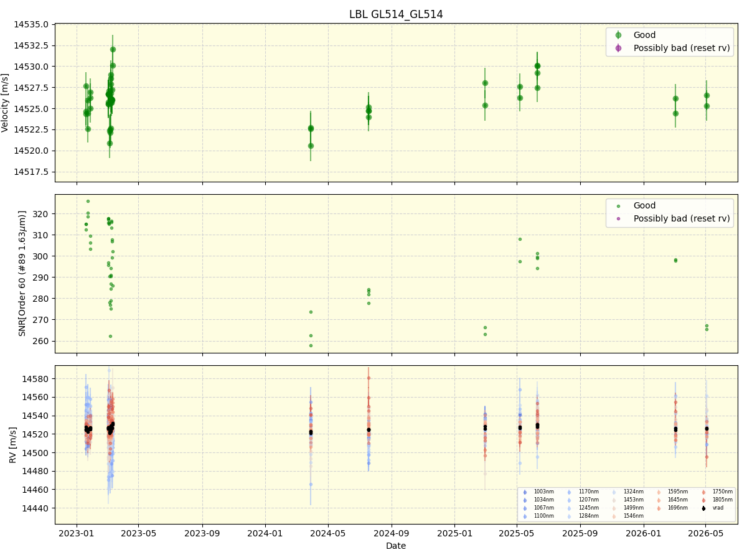Screen dimensions: 747x560
Task: Click the 1645nm legend entry
Action: click(x=678, y=500)
